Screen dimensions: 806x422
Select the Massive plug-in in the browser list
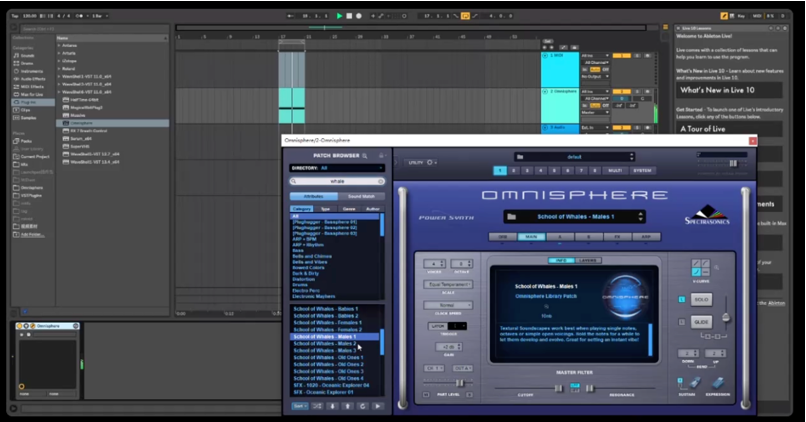point(77,115)
